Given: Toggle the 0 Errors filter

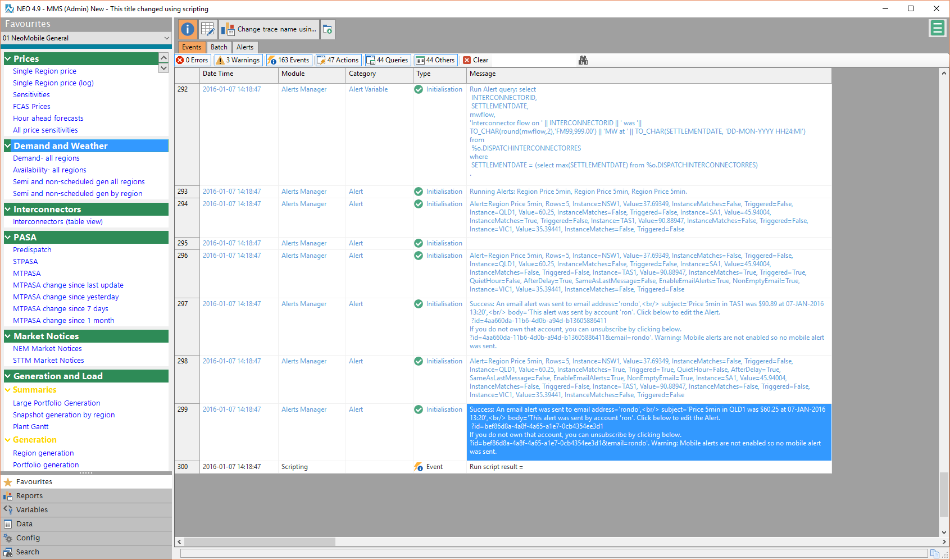Looking at the screenshot, I should pyautogui.click(x=192, y=60).
